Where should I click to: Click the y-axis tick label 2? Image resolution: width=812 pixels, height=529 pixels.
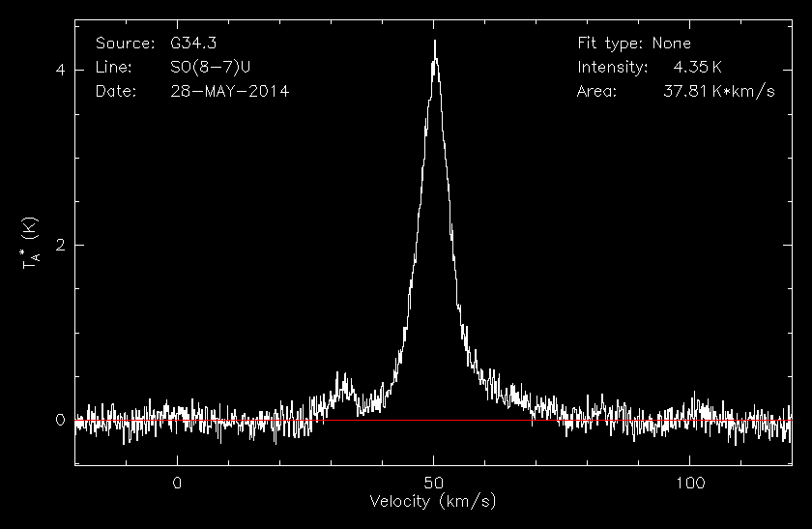tap(60, 245)
